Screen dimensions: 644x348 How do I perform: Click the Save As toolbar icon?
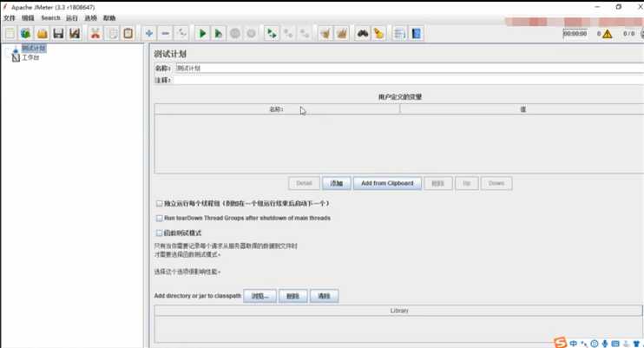click(75, 33)
